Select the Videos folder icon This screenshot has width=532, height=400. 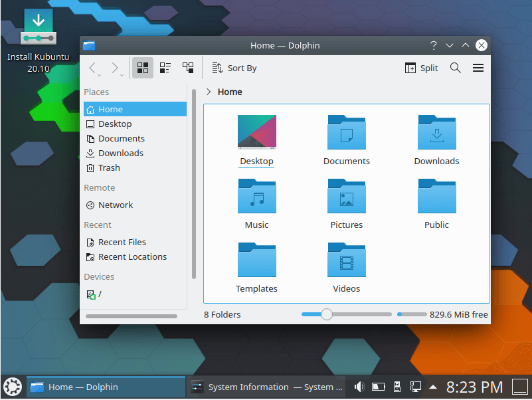346,260
